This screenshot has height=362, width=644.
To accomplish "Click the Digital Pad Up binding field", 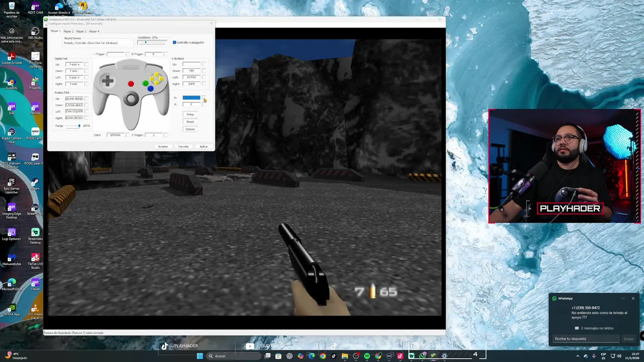I will coord(74,64).
